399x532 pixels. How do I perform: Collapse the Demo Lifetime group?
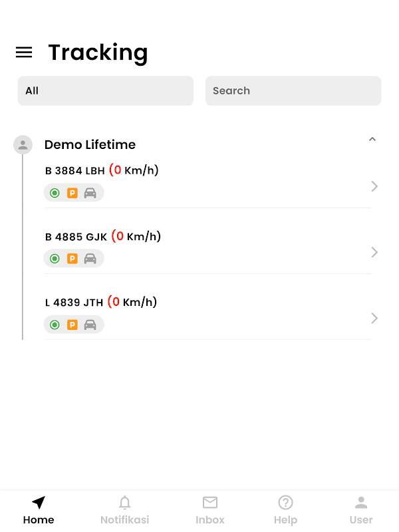(372, 140)
